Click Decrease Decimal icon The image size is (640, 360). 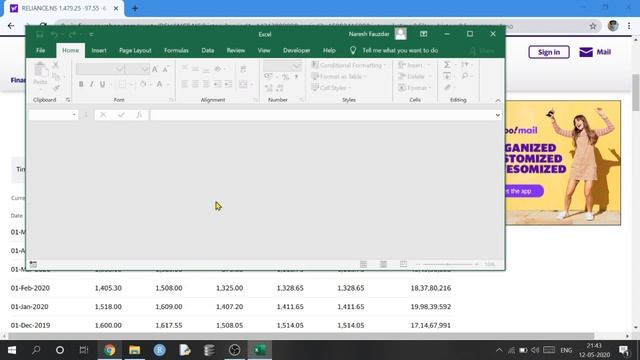click(x=280, y=88)
